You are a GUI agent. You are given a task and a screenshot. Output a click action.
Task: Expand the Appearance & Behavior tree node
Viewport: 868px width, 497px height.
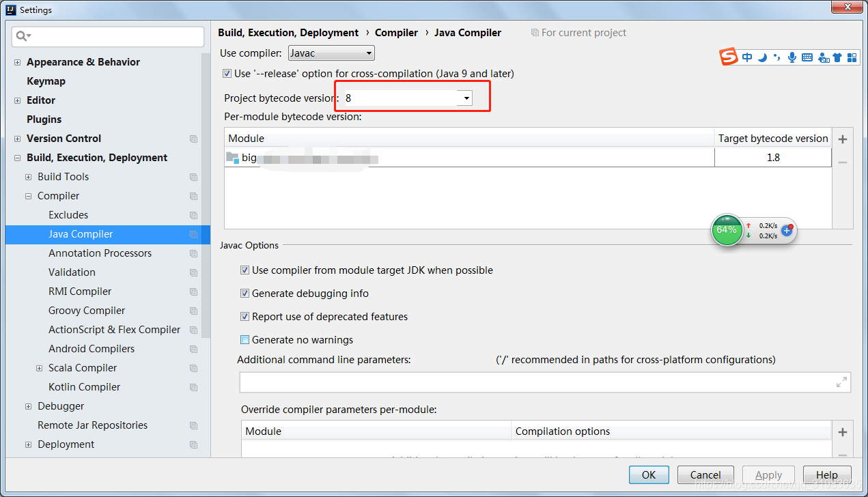point(16,61)
